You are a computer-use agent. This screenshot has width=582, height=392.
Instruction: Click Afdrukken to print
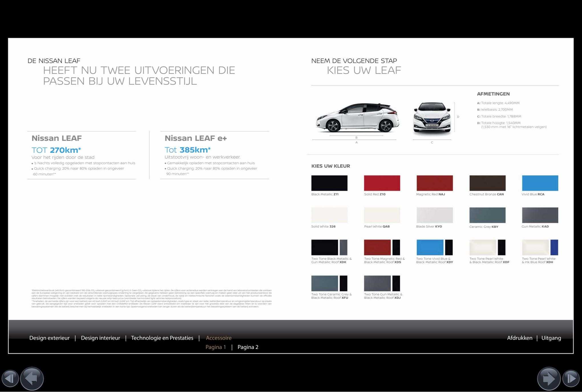point(520,338)
